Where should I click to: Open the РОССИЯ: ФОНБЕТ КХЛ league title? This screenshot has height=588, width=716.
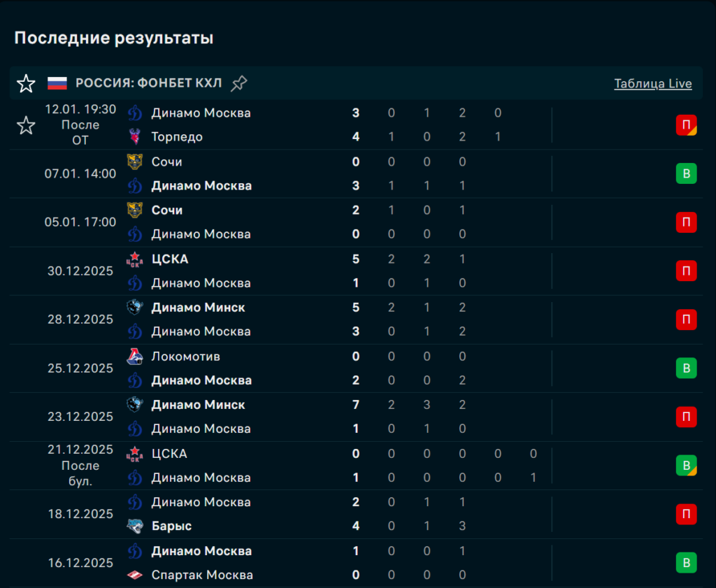(x=148, y=84)
